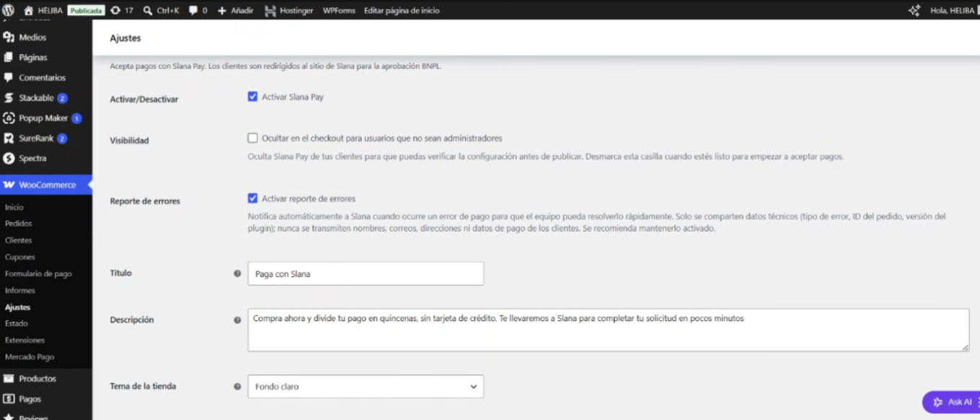Open WooCommerce Extensiones submenu item
The image size is (980, 420).
[25, 340]
